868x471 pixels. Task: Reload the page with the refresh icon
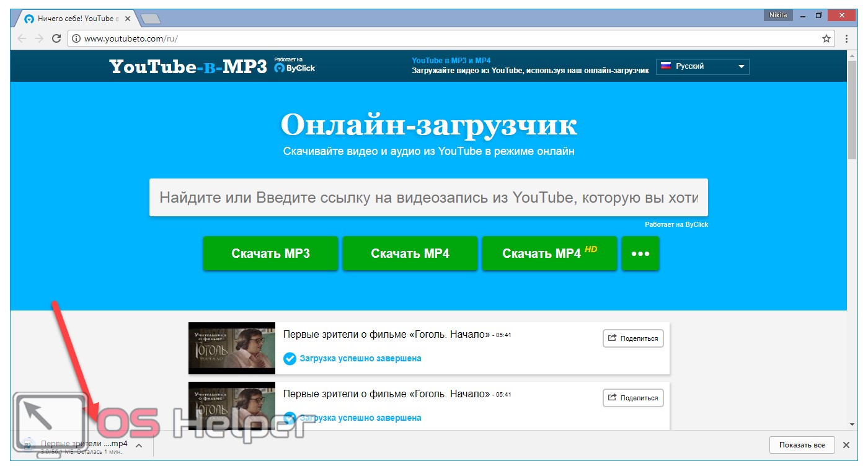pos(56,38)
